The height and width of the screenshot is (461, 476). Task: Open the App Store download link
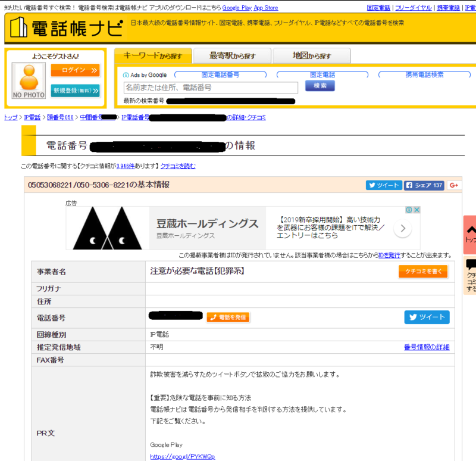pyautogui.click(x=266, y=8)
